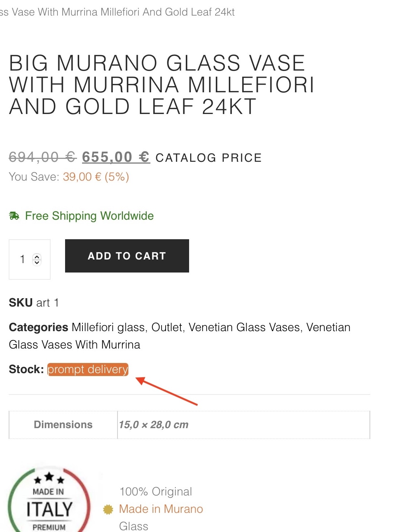Click the Free Shipping Worldwide text

(x=89, y=216)
